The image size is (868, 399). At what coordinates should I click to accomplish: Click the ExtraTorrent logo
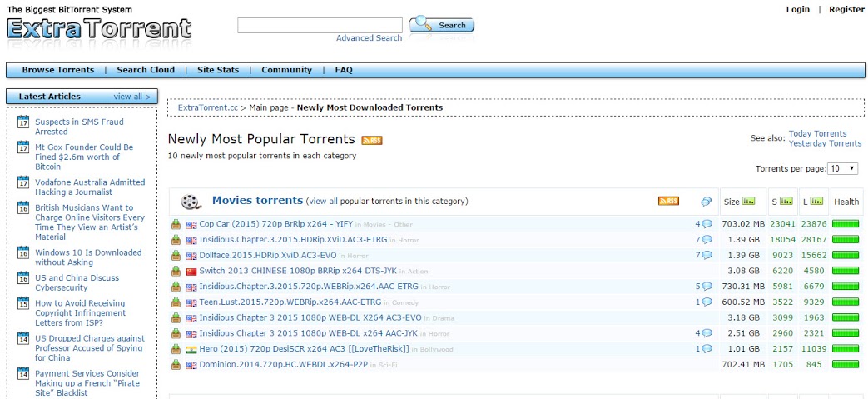[99, 29]
